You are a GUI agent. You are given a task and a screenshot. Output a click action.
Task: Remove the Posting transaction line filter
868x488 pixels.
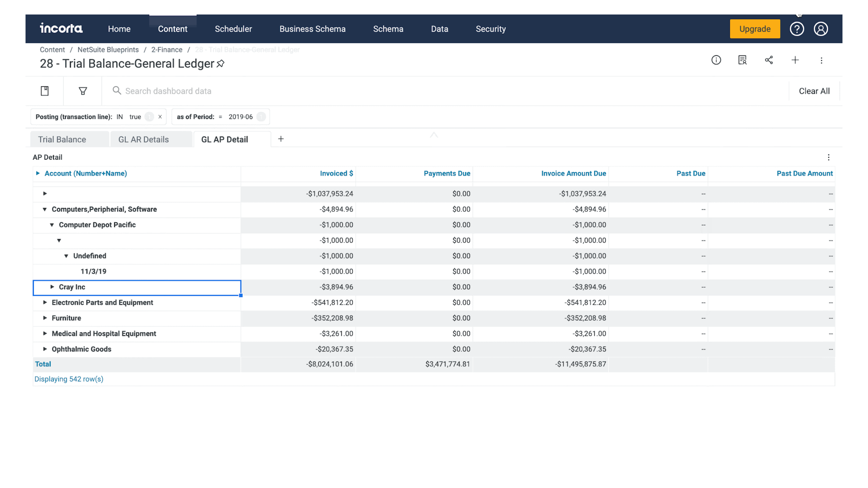[x=160, y=117]
